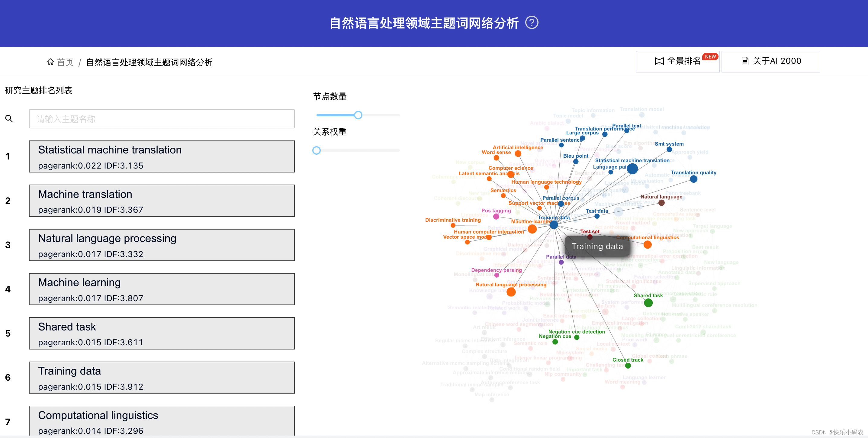The width and height of the screenshot is (868, 438).
Task: Open the 关于AI 2000 button
Action: click(x=771, y=61)
